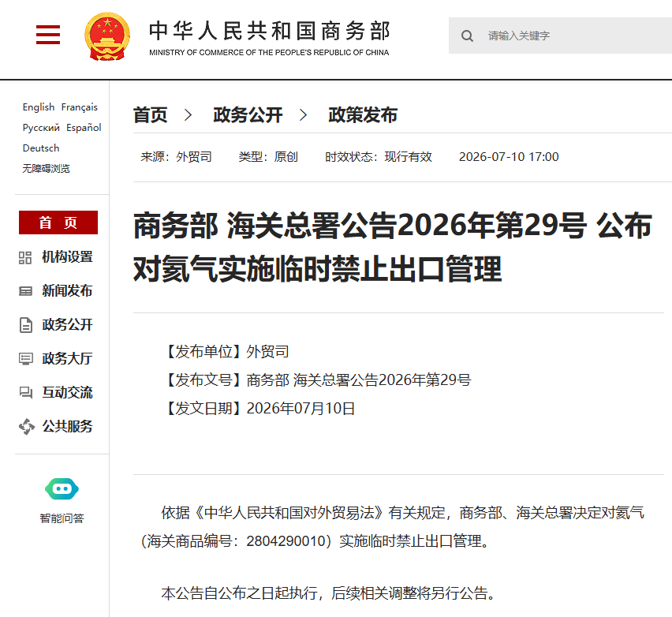
Task: Open the red hamburger menu
Action: (x=48, y=35)
